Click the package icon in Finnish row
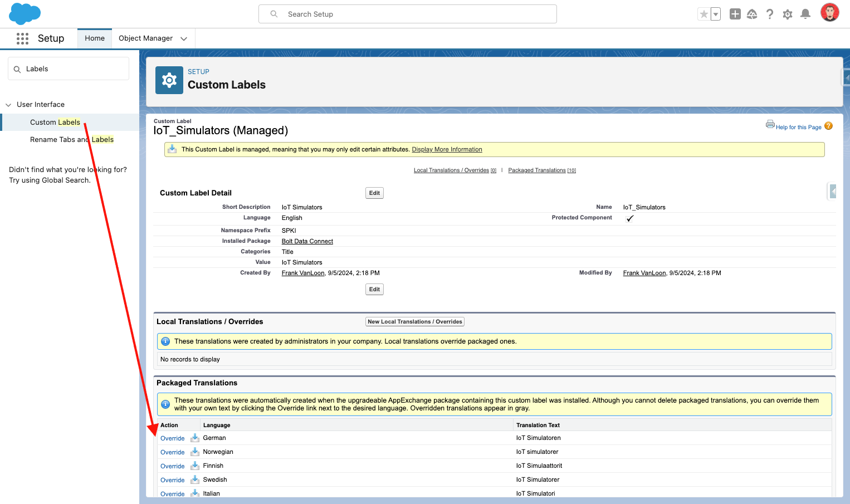 195,466
